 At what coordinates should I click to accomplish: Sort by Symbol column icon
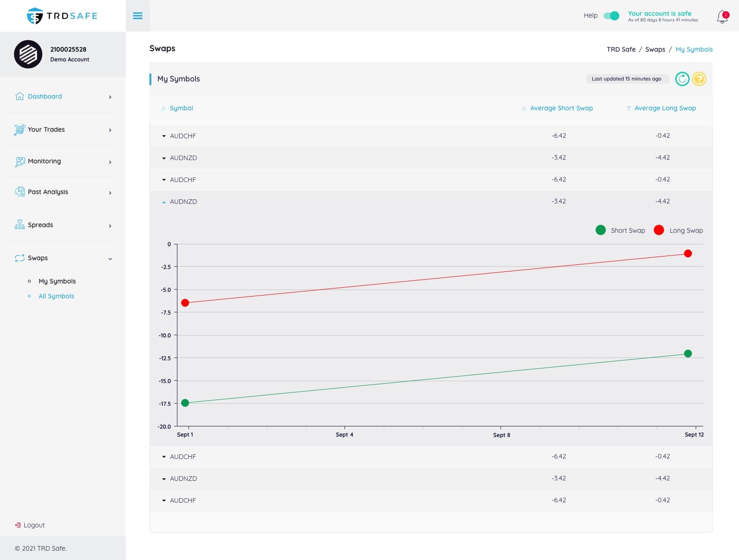[x=164, y=108]
